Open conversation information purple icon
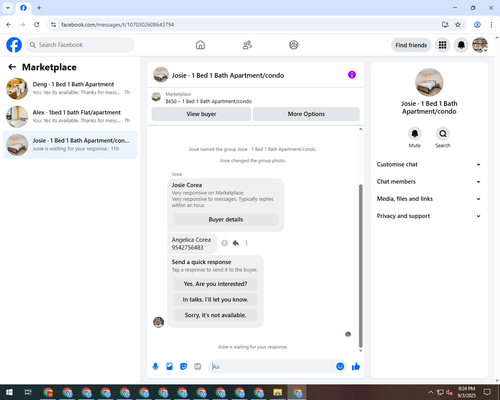This screenshot has width=500, height=400. (x=352, y=75)
